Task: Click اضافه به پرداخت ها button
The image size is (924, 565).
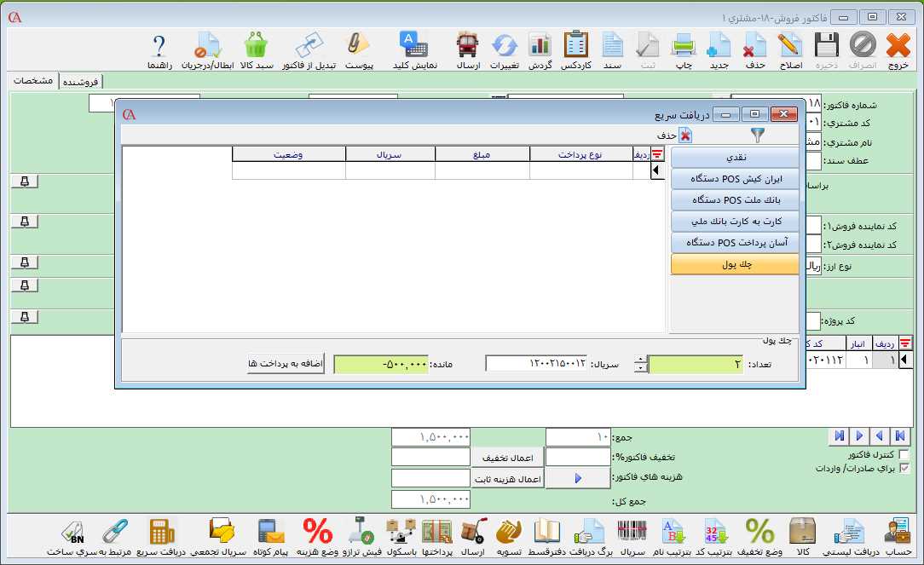Action: pos(286,364)
